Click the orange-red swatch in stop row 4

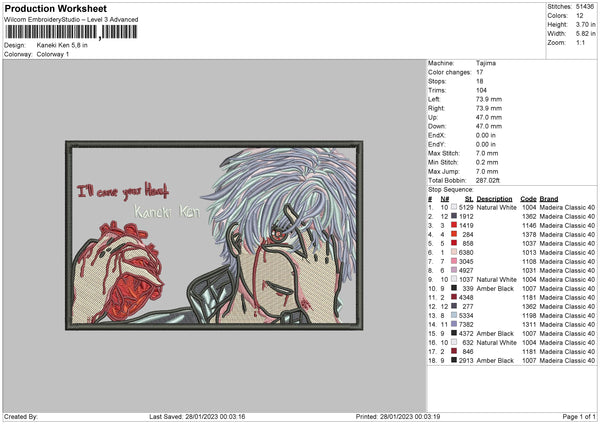click(x=454, y=234)
